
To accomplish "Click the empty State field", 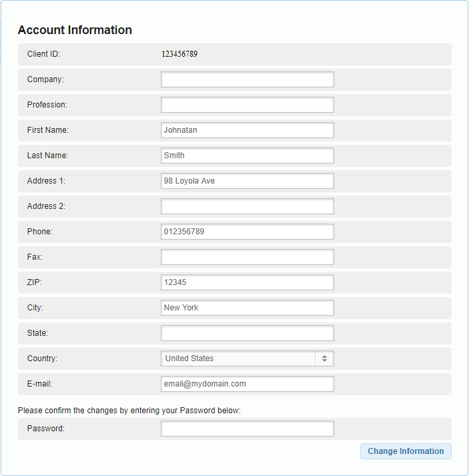I will [247, 333].
